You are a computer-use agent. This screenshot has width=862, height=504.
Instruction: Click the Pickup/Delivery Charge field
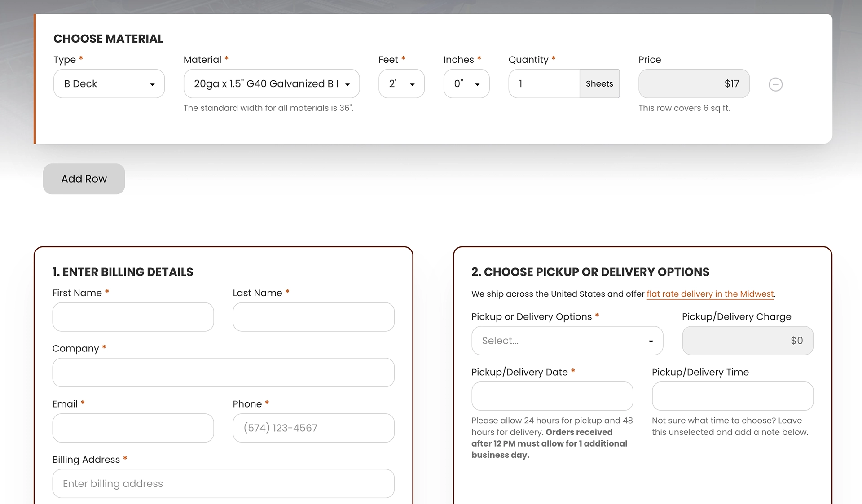[748, 341]
